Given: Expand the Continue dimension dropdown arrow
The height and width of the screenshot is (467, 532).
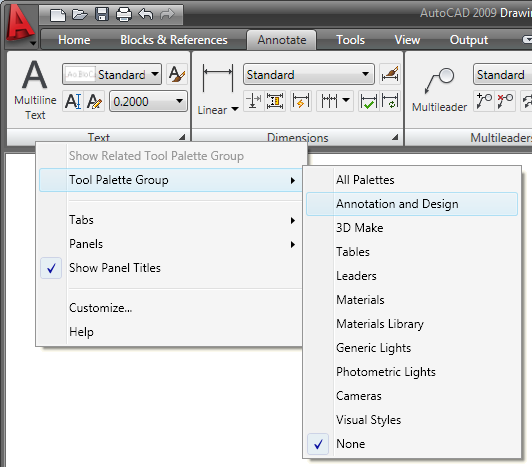Looking at the screenshot, I should tap(346, 100).
